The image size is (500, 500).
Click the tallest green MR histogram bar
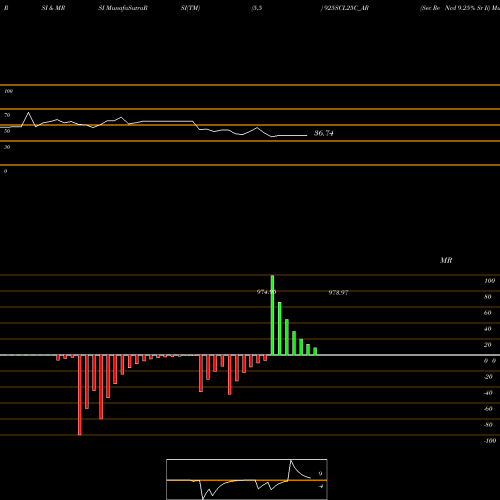click(272, 315)
